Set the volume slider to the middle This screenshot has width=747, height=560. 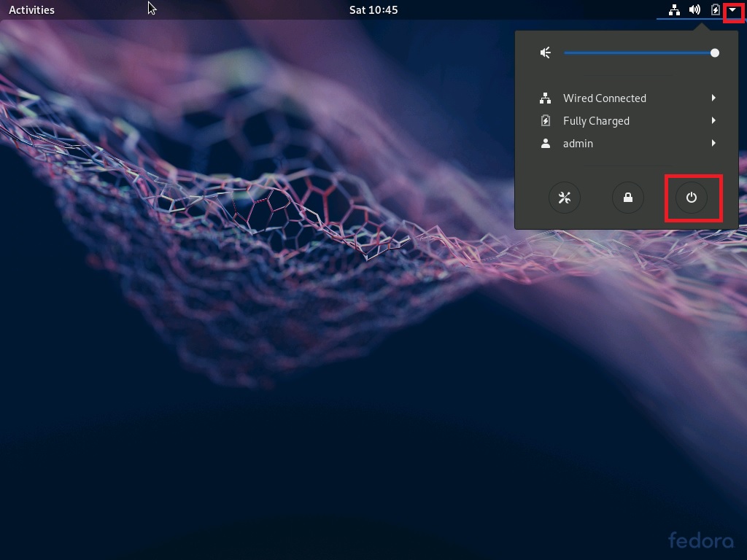point(641,52)
